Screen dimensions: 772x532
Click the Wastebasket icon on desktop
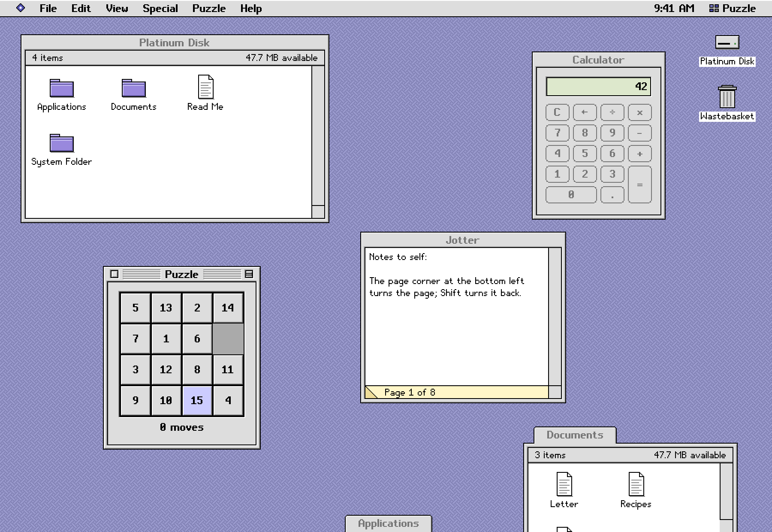click(x=727, y=97)
